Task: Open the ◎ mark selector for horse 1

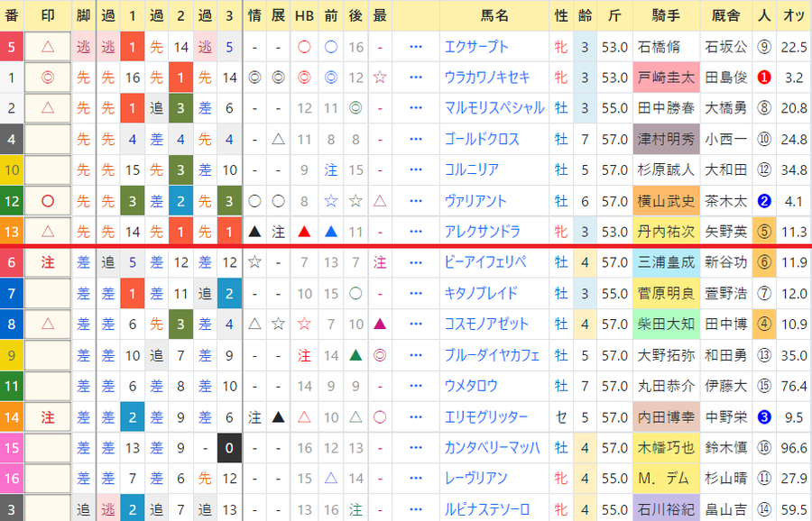Action: coord(48,78)
